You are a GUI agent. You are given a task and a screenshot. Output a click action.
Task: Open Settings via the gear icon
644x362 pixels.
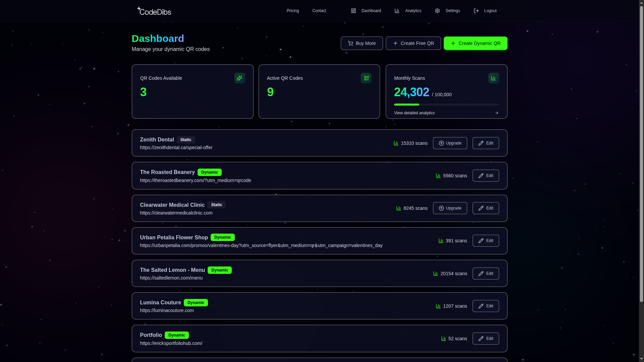437,11
